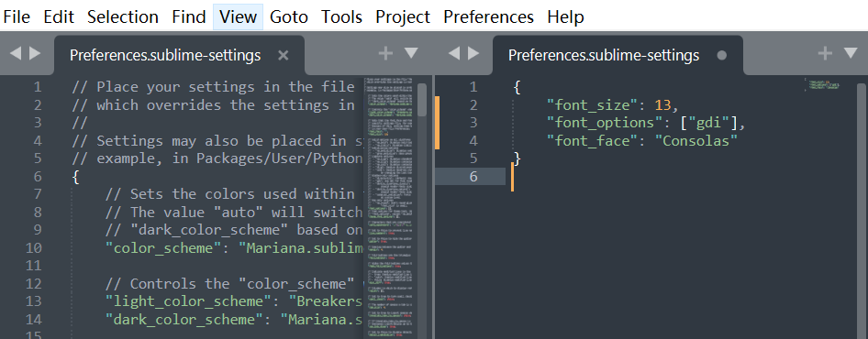Screen dimensions: 868x339
Task: Go to next tab in right pane
Action: click(473, 53)
